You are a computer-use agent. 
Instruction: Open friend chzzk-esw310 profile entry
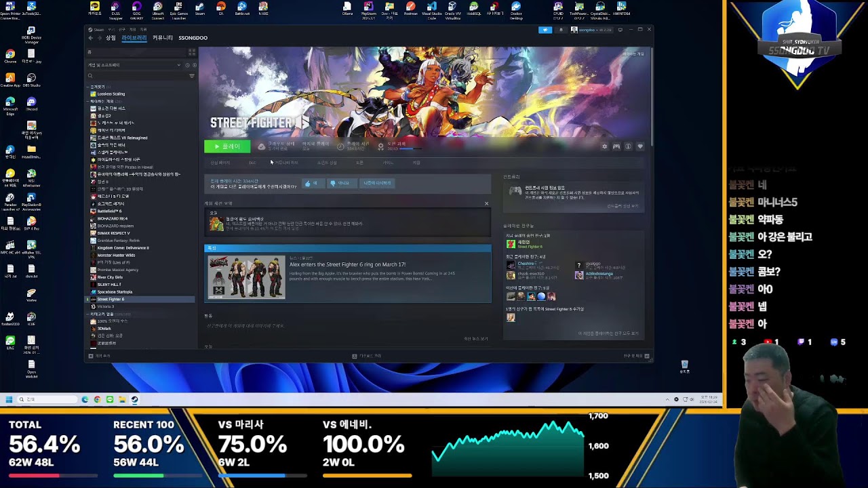(533, 275)
